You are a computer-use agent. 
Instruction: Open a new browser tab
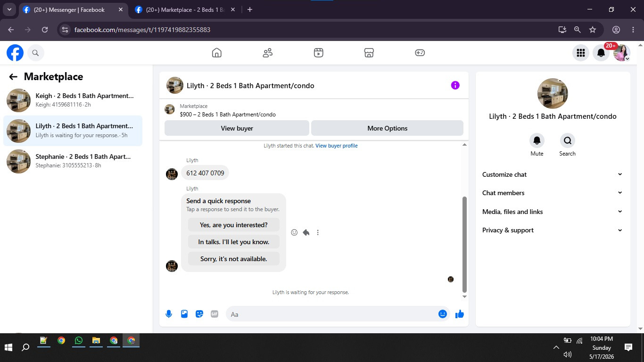[x=250, y=9]
